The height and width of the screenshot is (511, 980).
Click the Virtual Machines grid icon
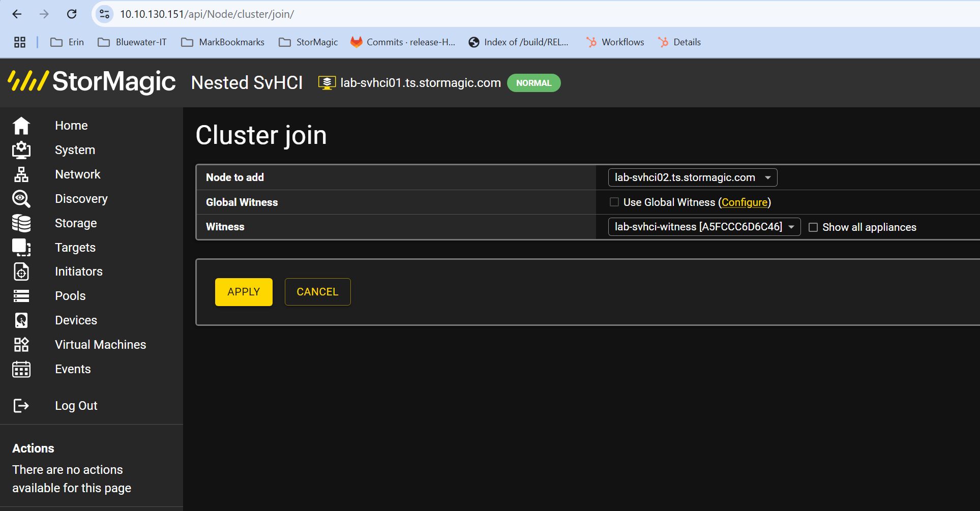coord(21,345)
